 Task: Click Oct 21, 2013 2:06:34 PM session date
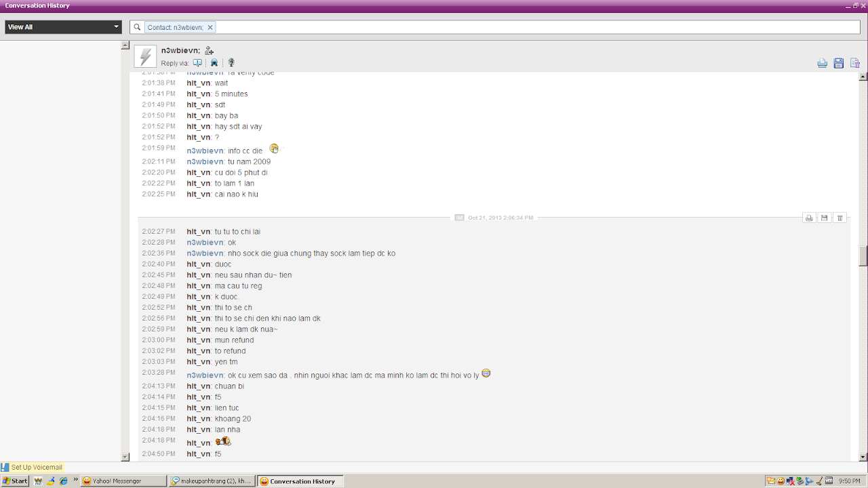click(x=500, y=218)
